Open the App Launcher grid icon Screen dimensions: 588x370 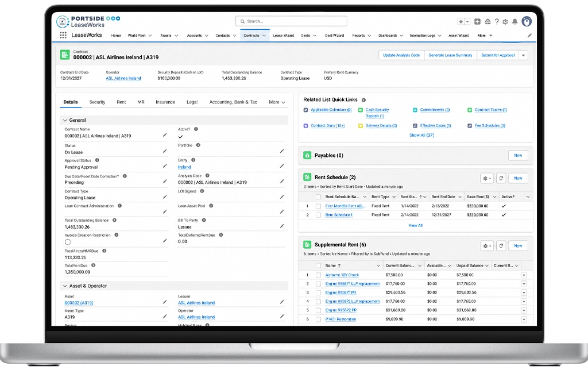[x=63, y=35]
